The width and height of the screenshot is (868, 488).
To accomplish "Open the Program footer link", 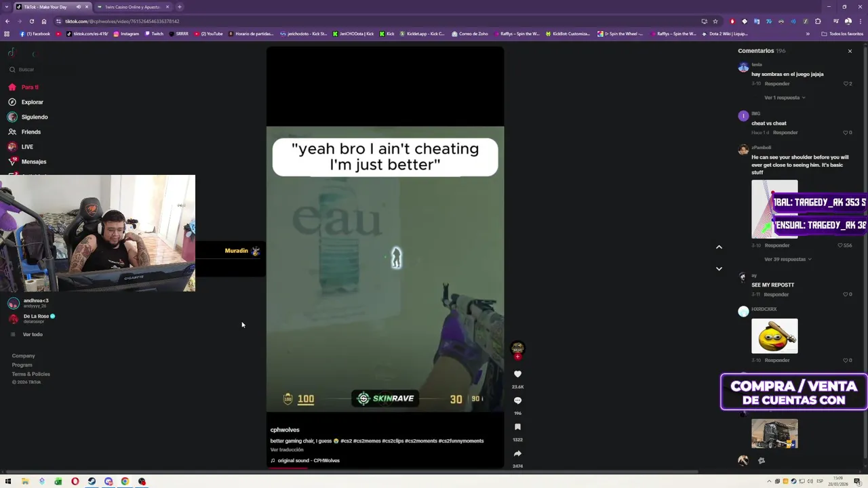I will (x=22, y=365).
